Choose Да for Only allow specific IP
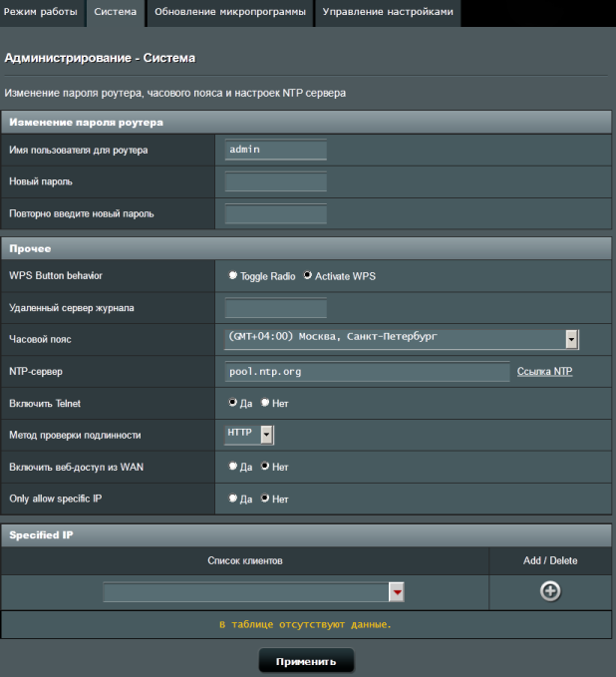This screenshot has width=616, height=677. pos(232,499)
